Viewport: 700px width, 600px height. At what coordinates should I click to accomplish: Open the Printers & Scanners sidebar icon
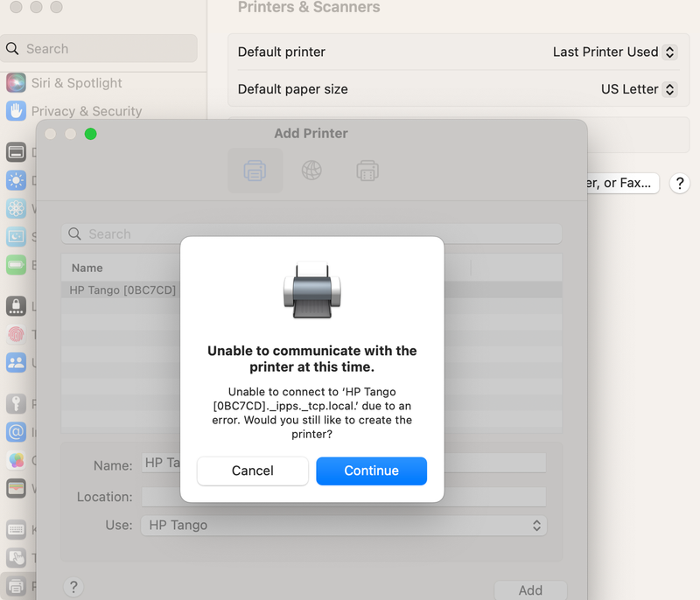click(16, 586)
